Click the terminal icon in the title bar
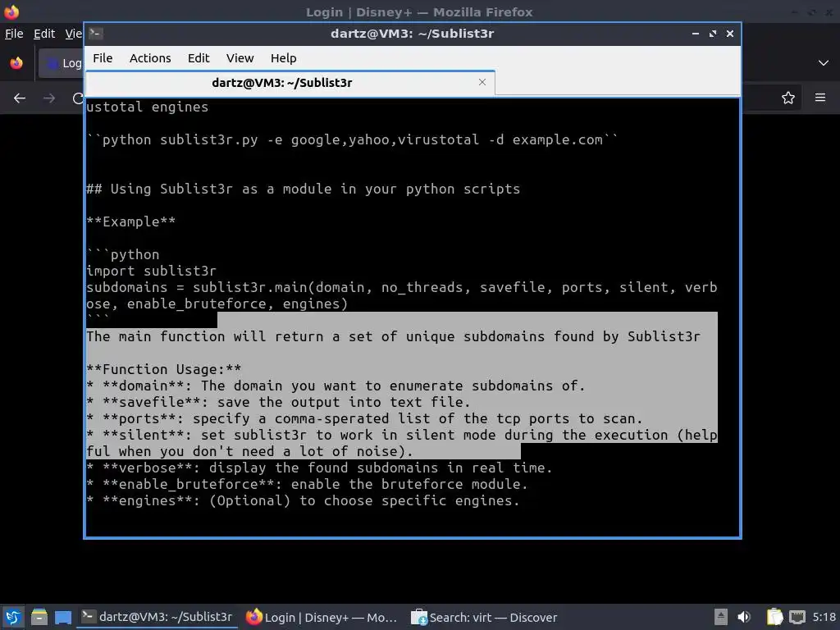Viewport: 840px width, 630px height. point(95,33)
